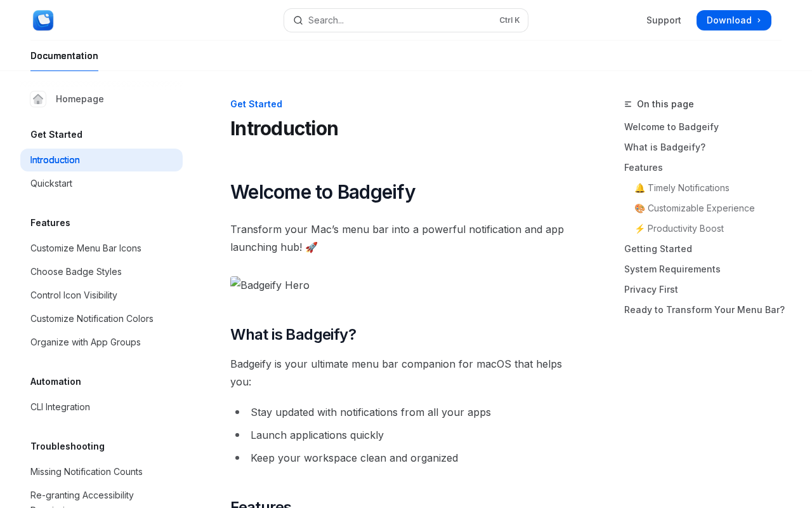Open Customize Menu Bar Icons page

(x=86, y=248)
